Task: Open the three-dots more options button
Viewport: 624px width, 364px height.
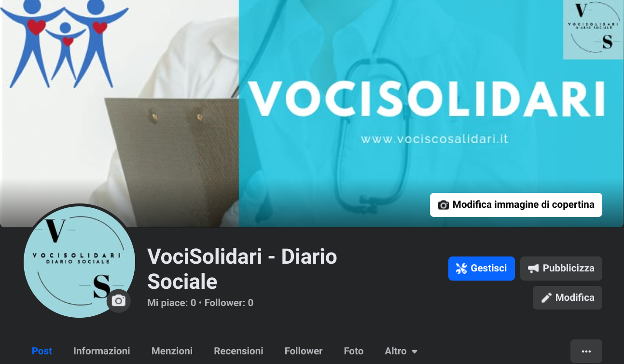Action: click(586, 351)
